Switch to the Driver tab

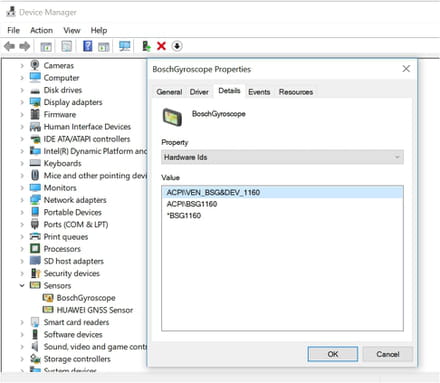[x=199, y=92]
